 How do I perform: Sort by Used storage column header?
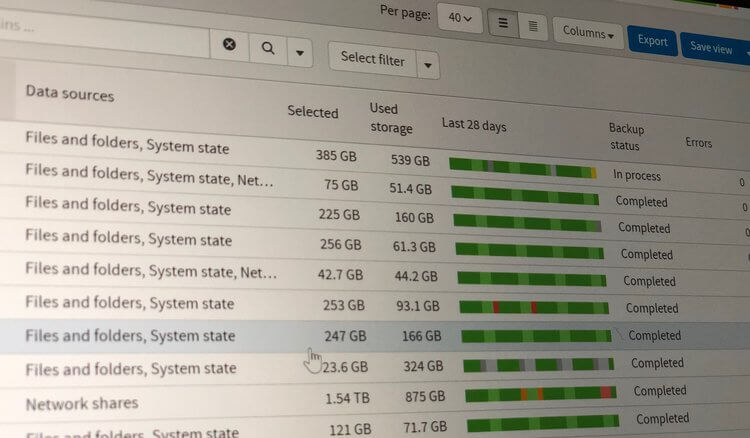point(390,118)
